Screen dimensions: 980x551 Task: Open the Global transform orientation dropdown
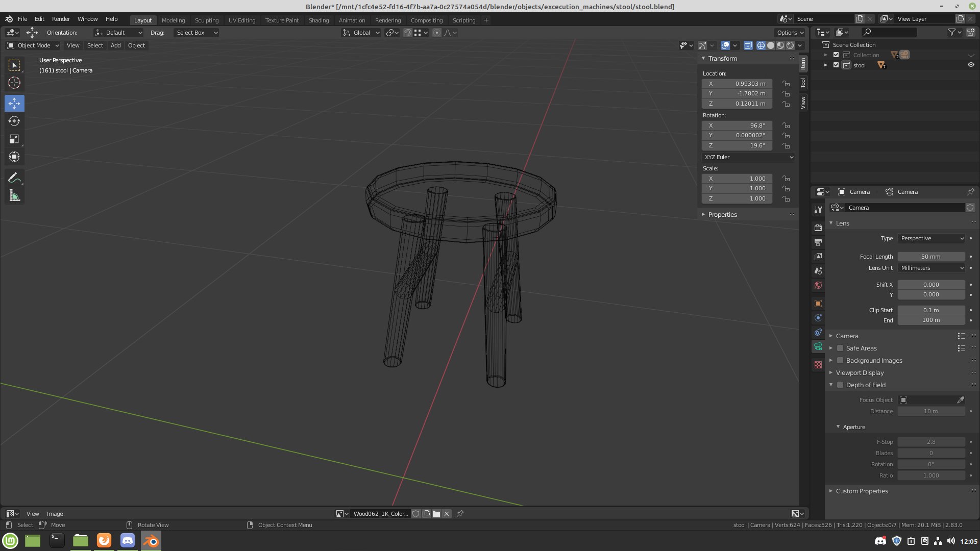coord(361,33)
